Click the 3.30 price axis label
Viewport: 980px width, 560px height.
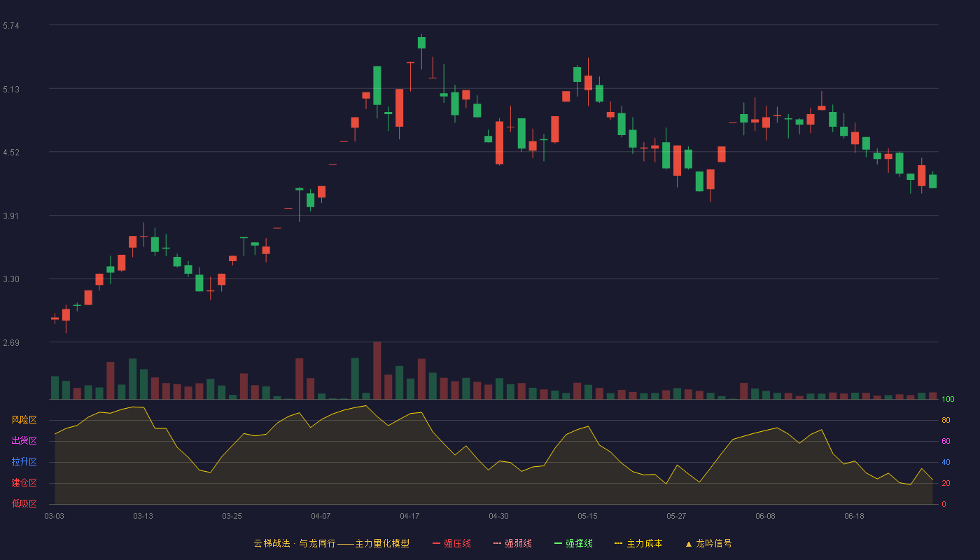11,279
